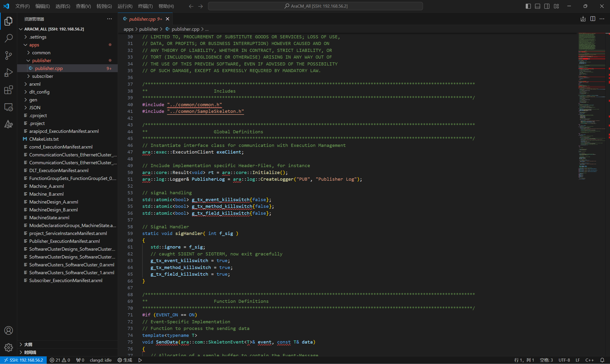
Task: Open the 终端(T) menu
Action: click(145, 6)
